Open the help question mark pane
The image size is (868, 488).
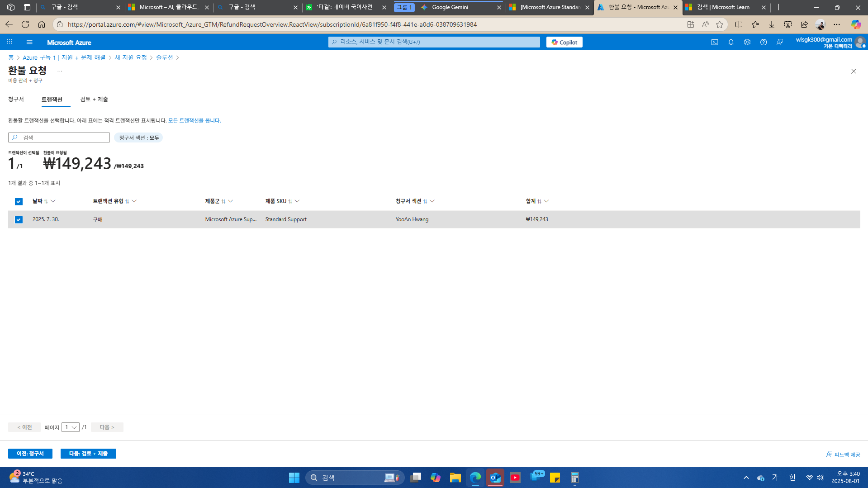(x=764, y=42)
